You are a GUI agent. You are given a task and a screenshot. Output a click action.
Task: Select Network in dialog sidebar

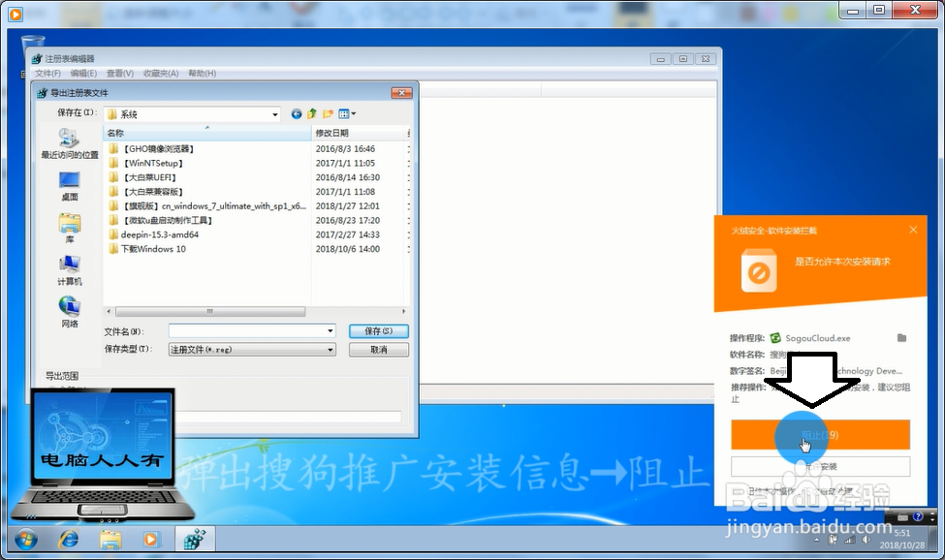point(70,312)
